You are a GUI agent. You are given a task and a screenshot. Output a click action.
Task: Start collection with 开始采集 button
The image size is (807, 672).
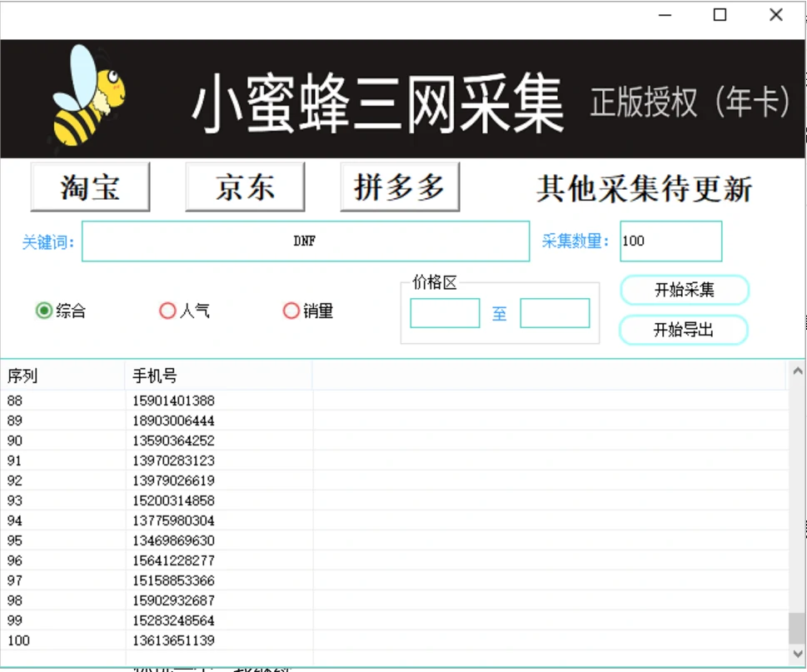pos(685,290)
